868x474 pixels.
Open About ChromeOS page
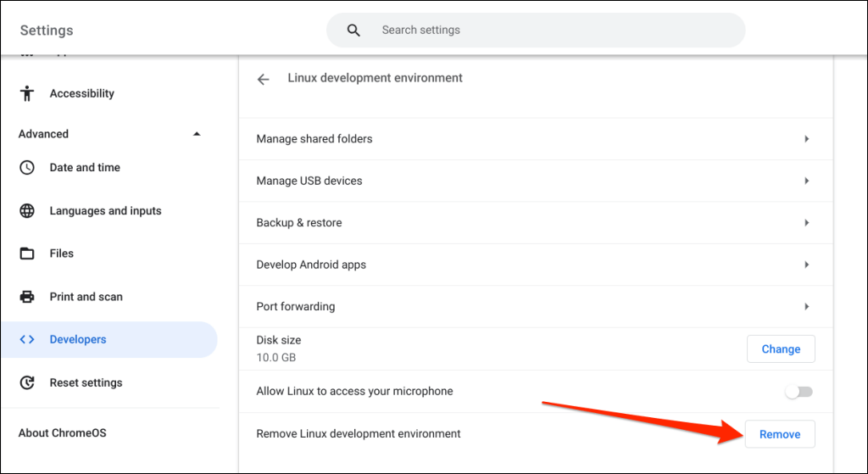(x=63, y=433)
